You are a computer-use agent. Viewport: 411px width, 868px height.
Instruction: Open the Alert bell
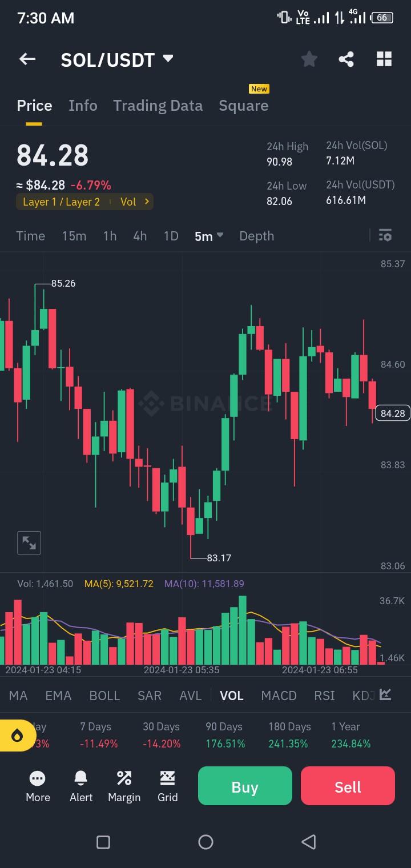click(x=81, y=786)
